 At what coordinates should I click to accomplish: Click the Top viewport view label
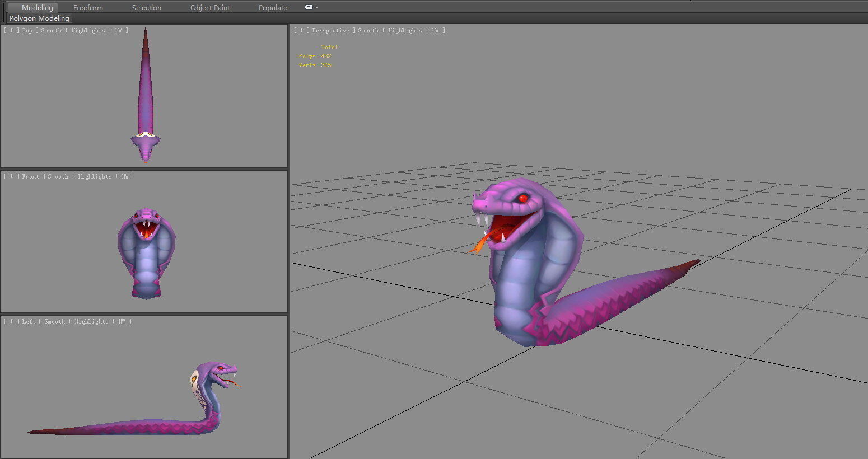[x=27, y=31]
